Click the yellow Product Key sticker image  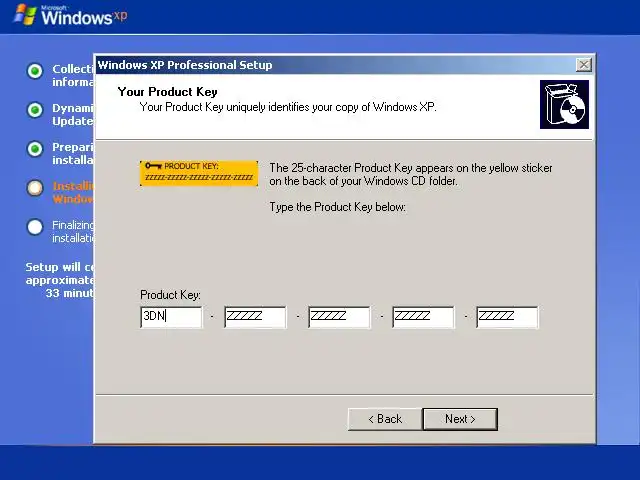[x=199, y=173]
